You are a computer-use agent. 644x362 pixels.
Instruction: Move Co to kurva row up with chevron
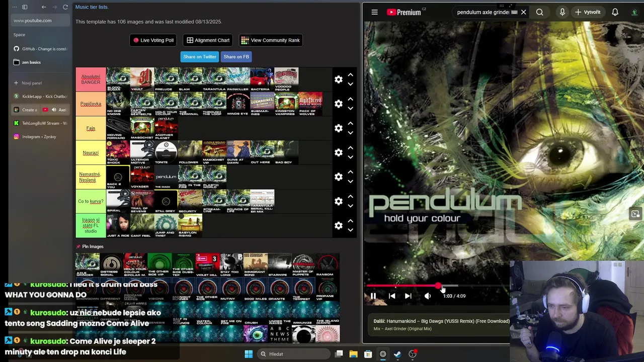tap(350, 197)
